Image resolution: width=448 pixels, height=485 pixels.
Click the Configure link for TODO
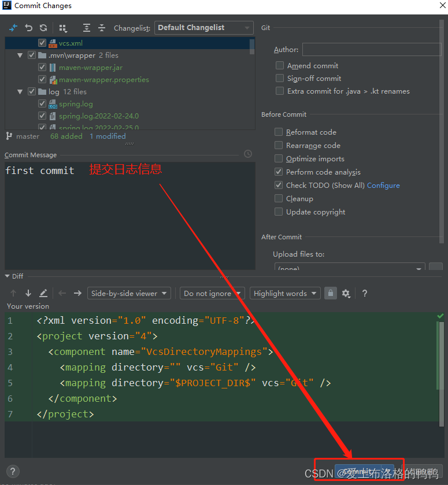(383, 186)
